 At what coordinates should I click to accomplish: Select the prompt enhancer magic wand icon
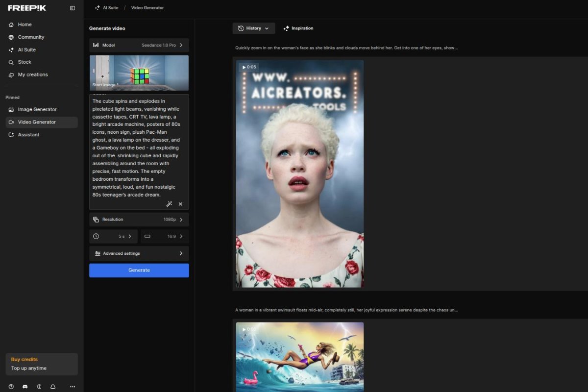169,204
